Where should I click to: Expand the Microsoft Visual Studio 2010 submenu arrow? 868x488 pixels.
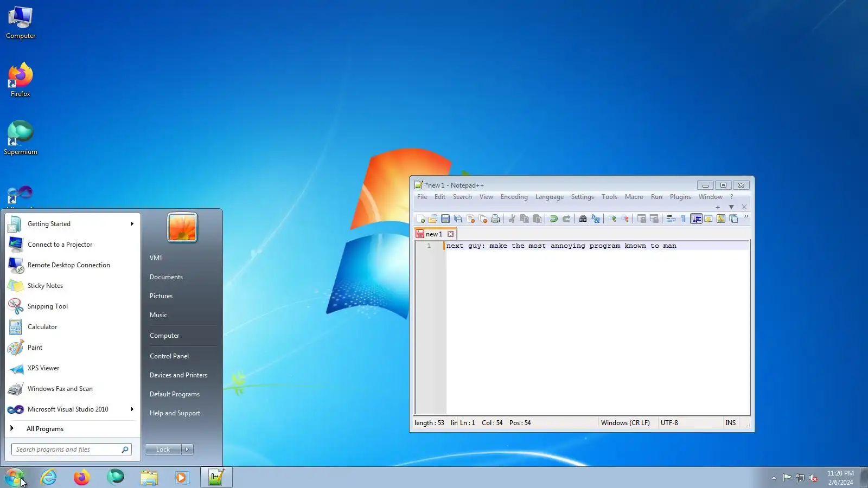coord(132,409)
